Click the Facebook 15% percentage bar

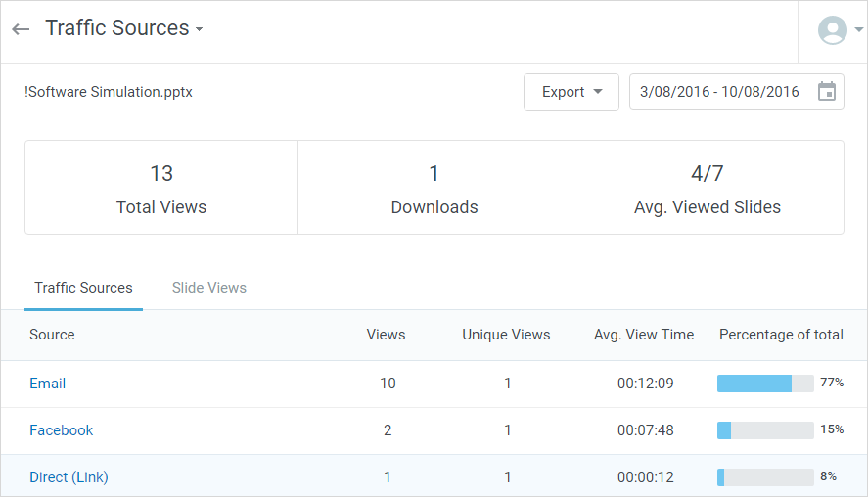coord(765,430)
